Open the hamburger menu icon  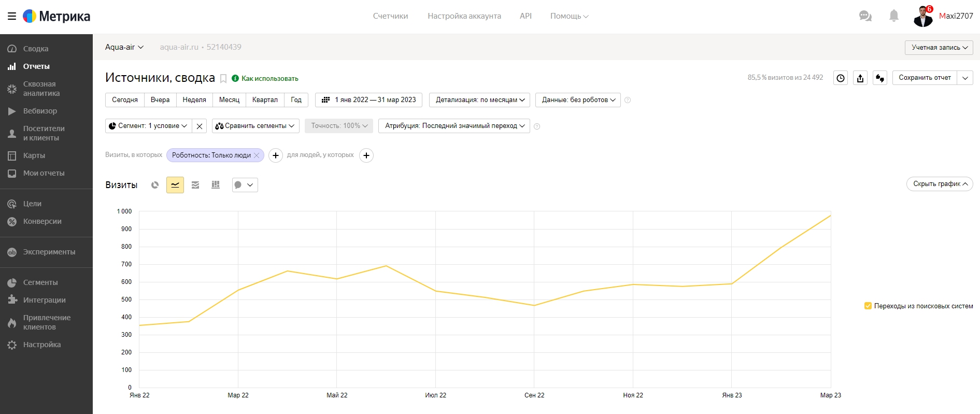pos(12,16)
